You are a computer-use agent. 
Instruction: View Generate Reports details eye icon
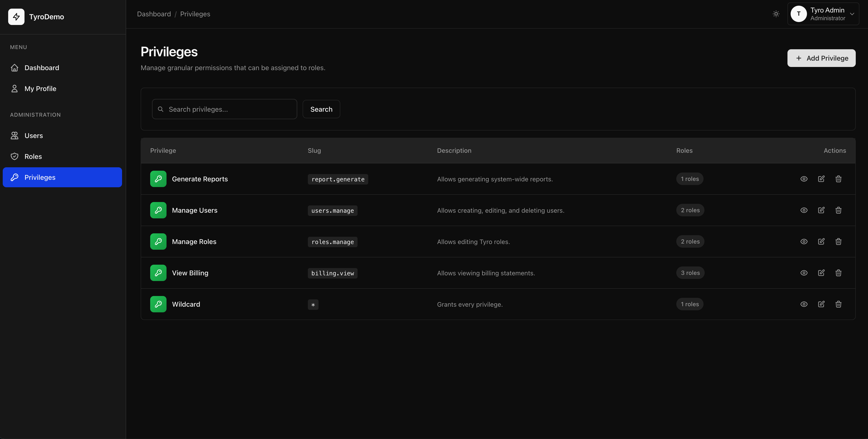point(804,179)
